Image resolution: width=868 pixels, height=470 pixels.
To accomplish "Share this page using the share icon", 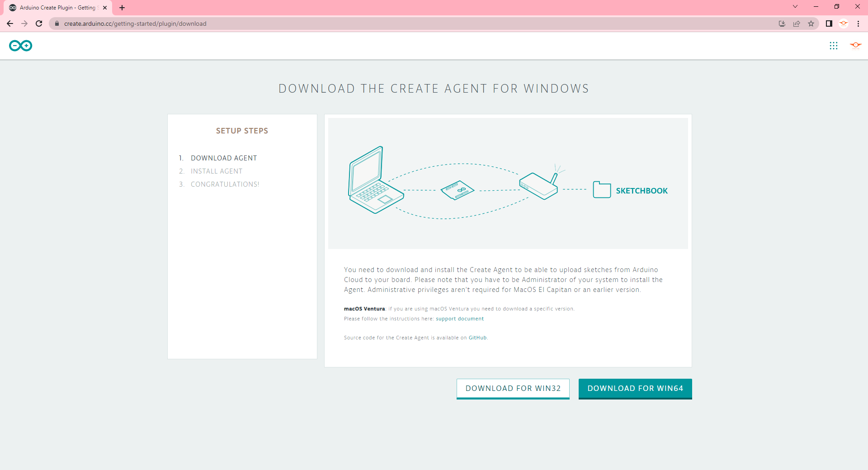I will point(797,23).
